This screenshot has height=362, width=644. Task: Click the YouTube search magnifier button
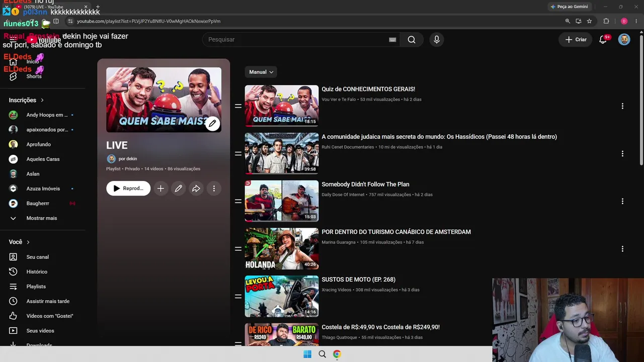tap(412, 40)
